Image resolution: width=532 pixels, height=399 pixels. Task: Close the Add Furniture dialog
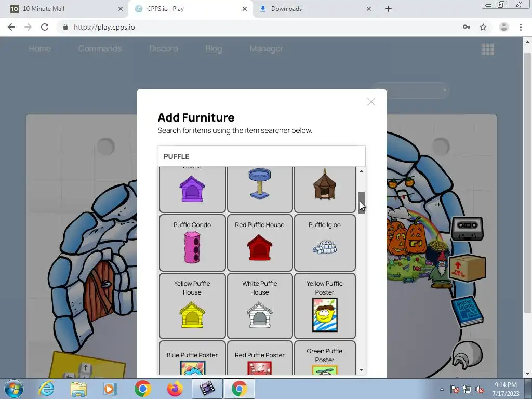click(371, 102)
